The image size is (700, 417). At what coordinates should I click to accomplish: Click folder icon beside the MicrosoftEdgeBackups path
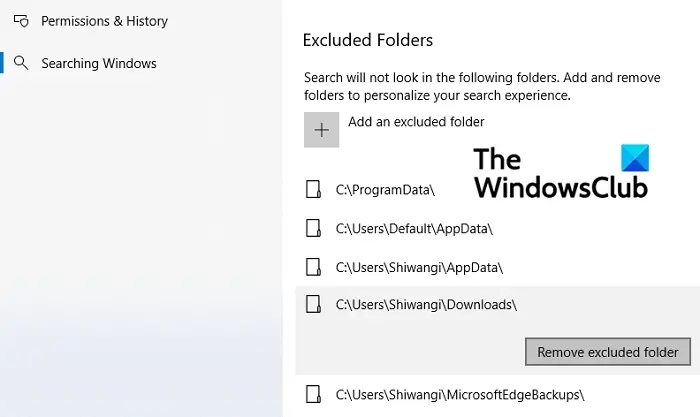point(313,395)
